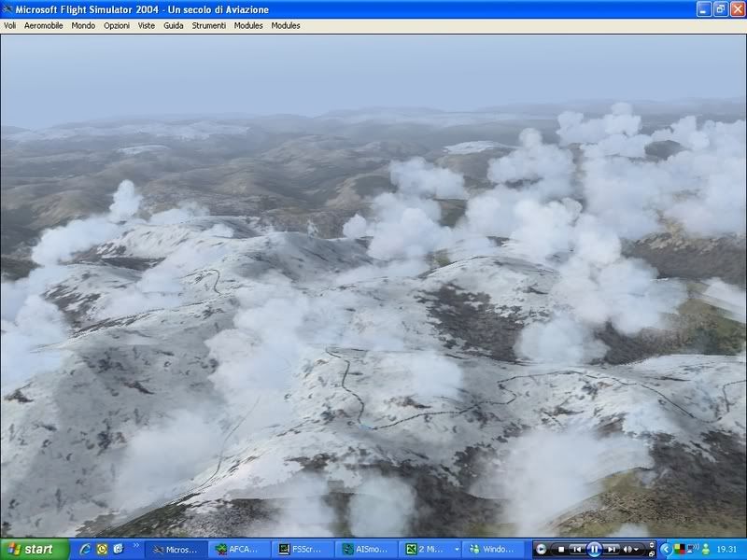Switch to the Windo... Messenger taskbar button

tap(494, 550)
